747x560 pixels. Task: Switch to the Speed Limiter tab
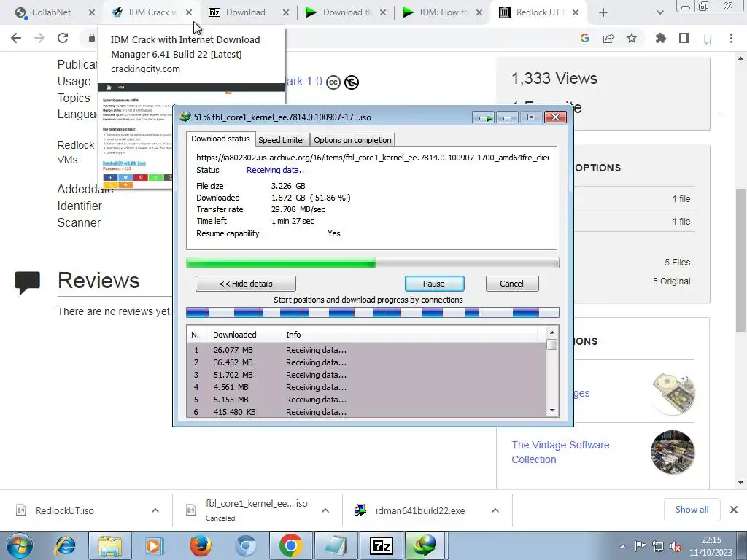[x=281, y=140]
